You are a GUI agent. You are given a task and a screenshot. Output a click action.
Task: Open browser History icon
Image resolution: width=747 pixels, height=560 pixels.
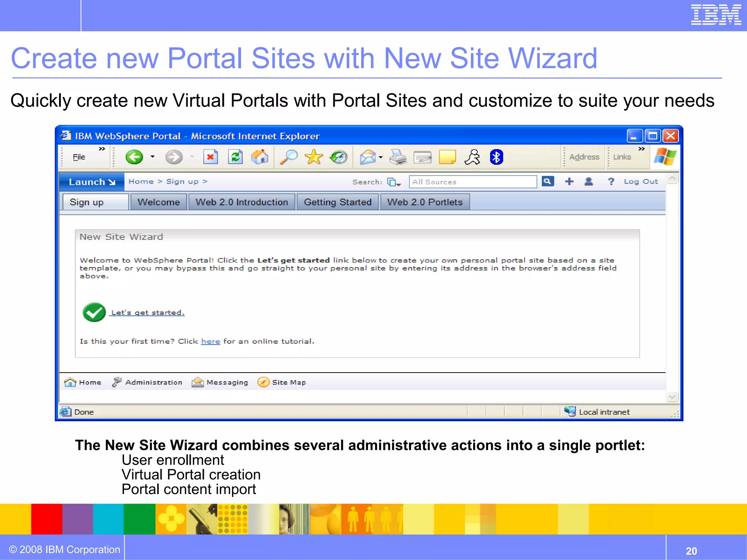click(338, 157)
